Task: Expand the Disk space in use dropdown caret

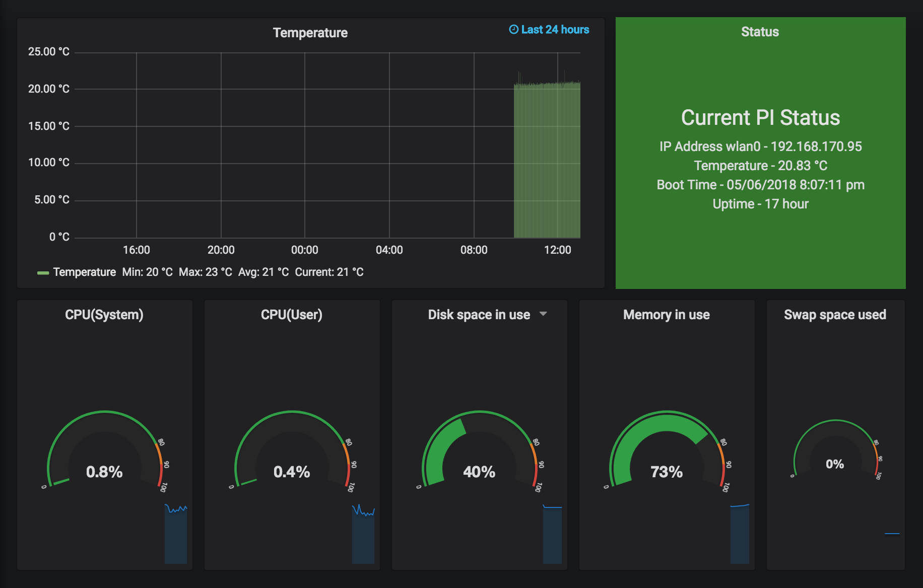Action: [x=543, y=314]
